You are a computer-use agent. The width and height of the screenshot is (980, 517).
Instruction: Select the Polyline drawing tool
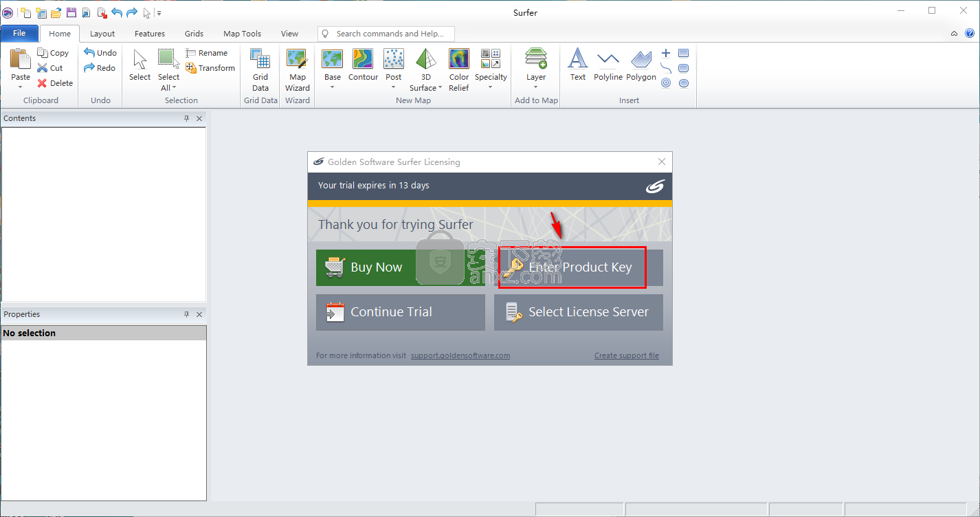point(608,65)
